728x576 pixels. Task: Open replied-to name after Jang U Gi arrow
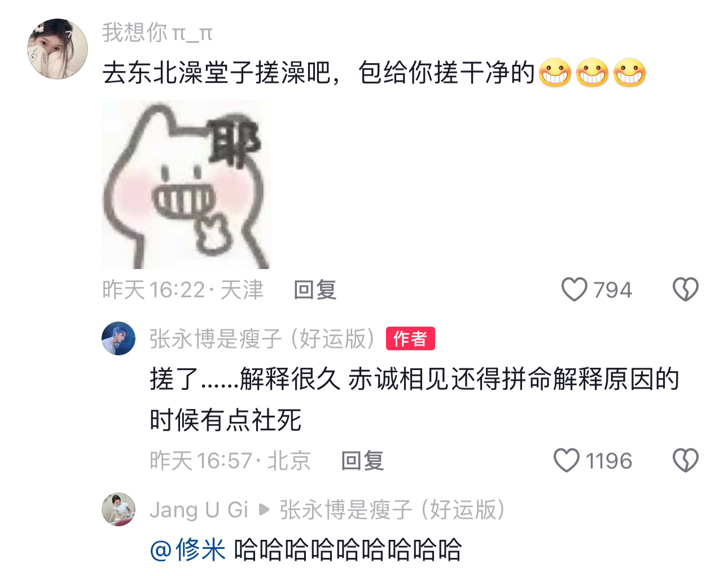pyautogui.click(x=392, y=510)
